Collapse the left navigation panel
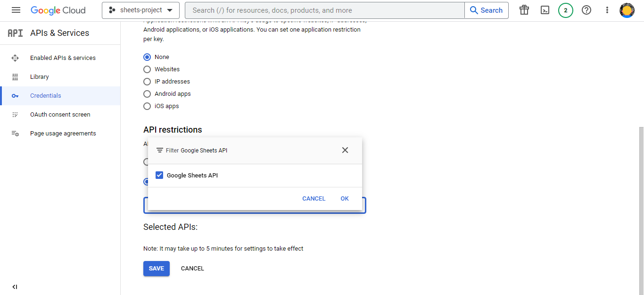Screen dimensions: 644x295 tap(15, 287)
